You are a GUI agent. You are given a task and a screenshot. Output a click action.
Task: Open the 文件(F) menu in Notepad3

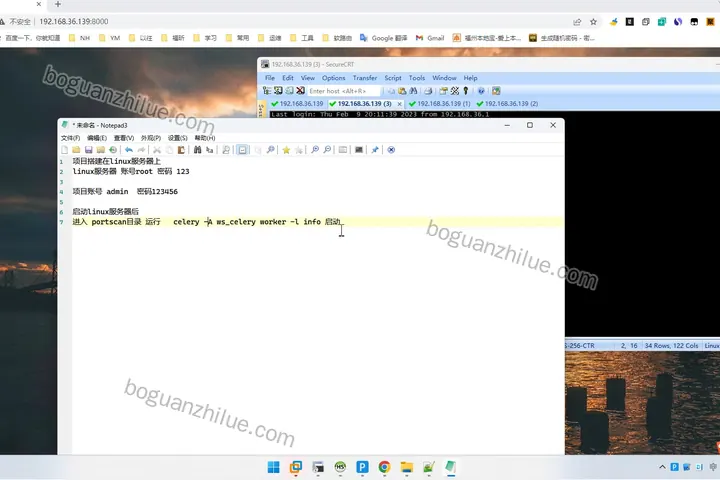point(70,138)
